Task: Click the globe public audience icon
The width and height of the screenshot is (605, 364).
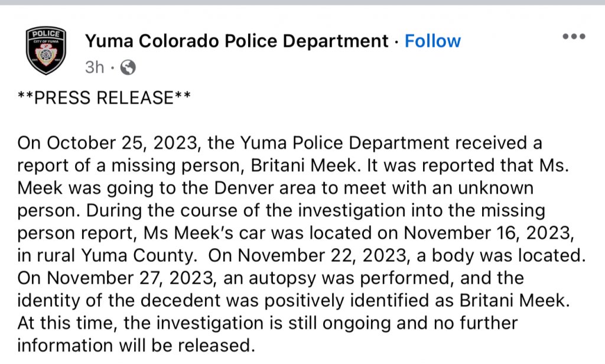Action: coord(128,67)
